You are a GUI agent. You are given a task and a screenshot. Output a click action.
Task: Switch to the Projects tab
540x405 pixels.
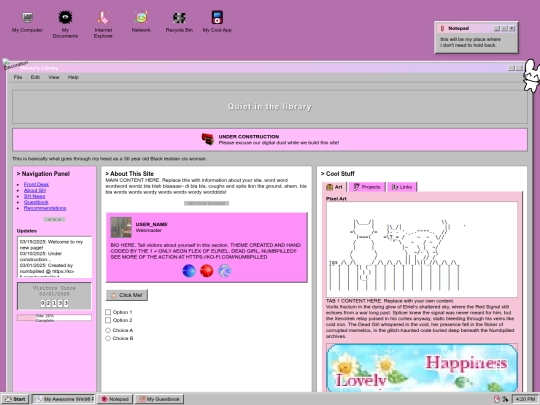(367, 187)
